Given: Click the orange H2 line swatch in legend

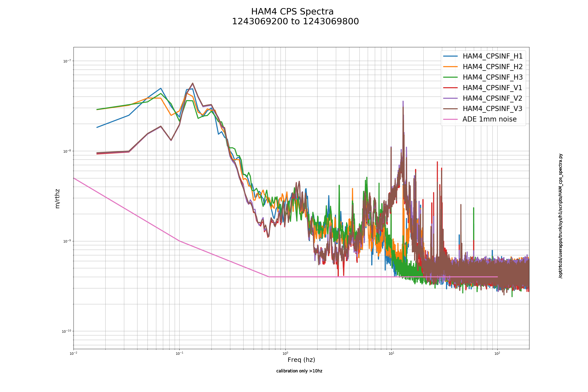Looking at the screenshot, I should [451, 67].
